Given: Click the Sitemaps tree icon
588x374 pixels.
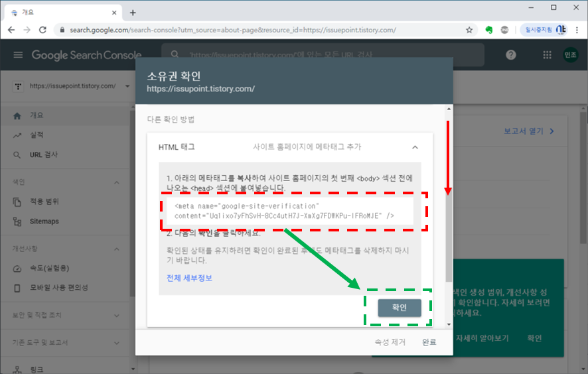Looking at the screenshot, I should coord(17,221).
